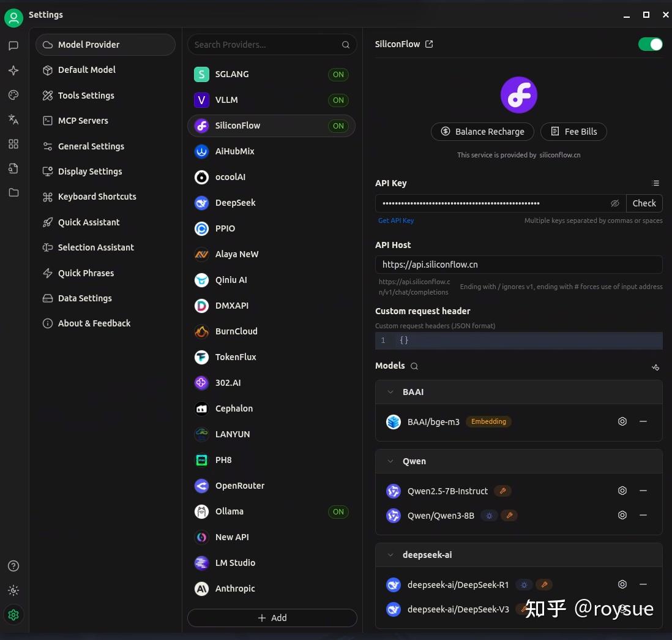Screen dimensions: 672x640
Task: Open the knowledge base sidebar icon
Action: tap(13, 168)
